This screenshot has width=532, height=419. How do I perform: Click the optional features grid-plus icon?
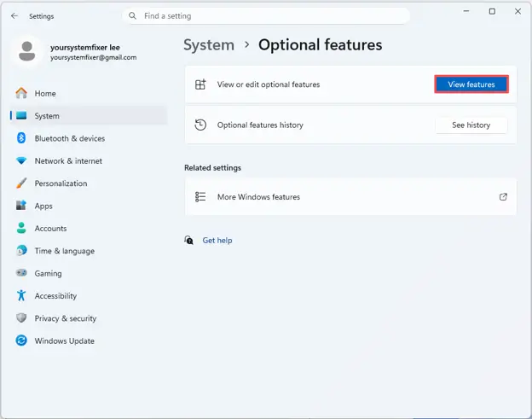pyautogui.click(x=200, y=84)
